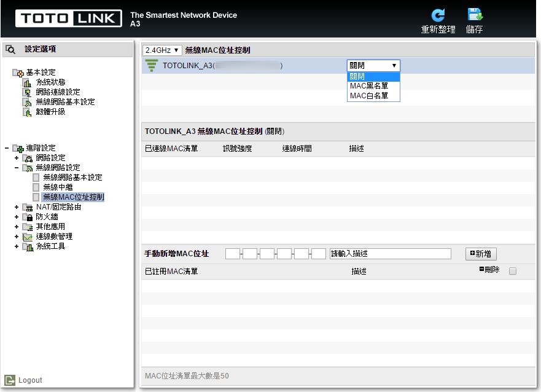Click the 其他應用 folder icon
Viewport: 541px width, 392px height.
click(x=27, y=227)
